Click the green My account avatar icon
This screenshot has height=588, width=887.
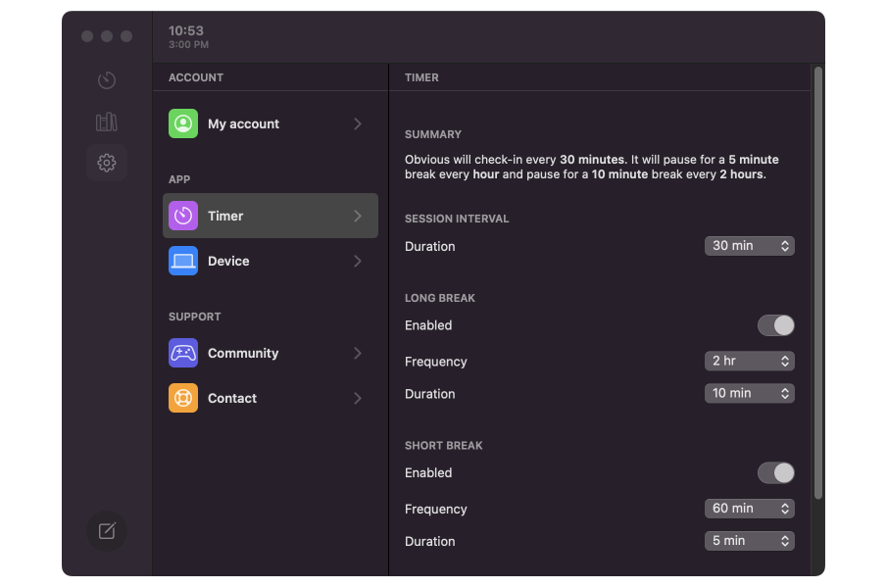pos(182,123)
